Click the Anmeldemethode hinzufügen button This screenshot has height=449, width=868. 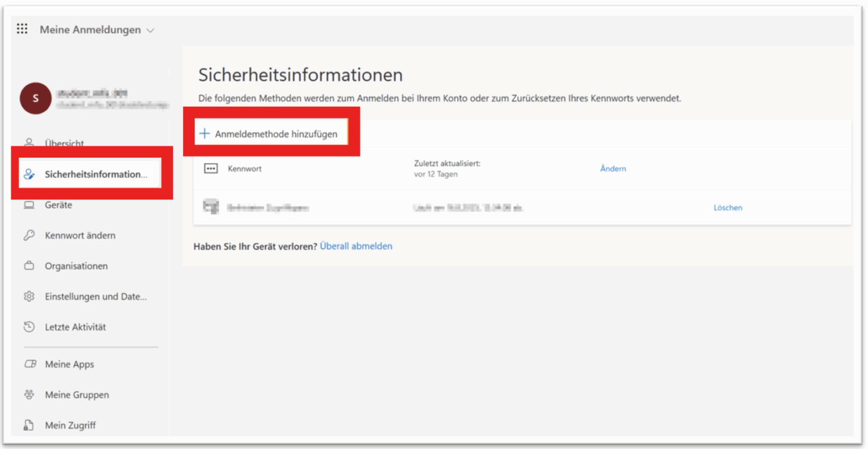271,132
